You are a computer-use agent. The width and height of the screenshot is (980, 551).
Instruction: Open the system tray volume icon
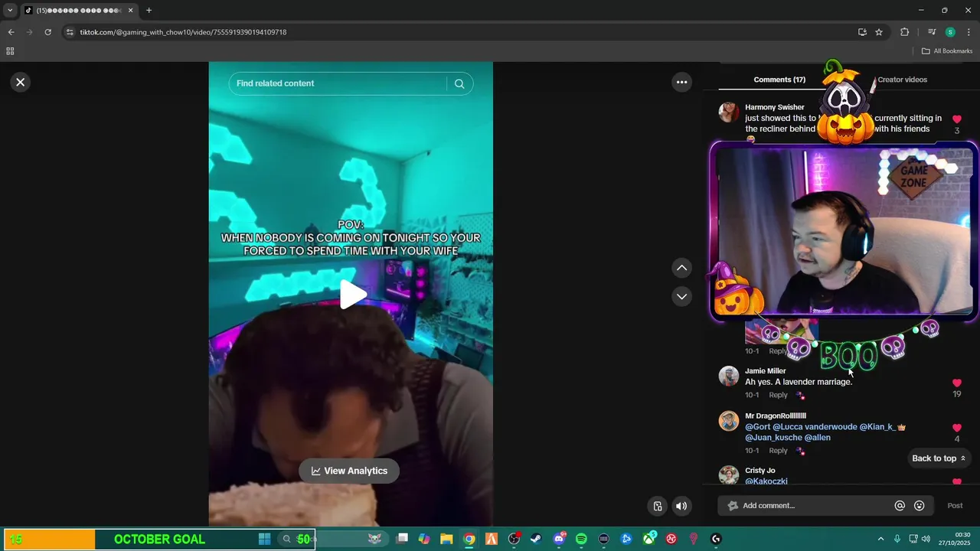[x=926, y=539]
